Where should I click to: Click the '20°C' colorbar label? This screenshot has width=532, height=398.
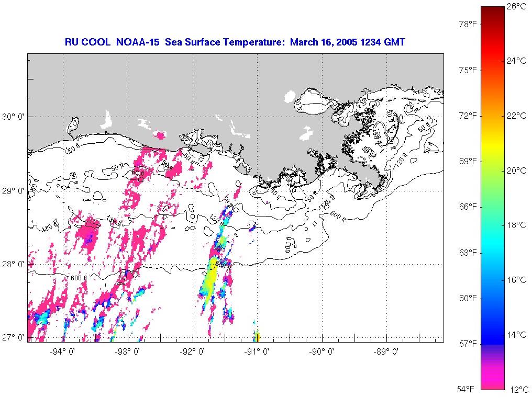coord(517,170)
